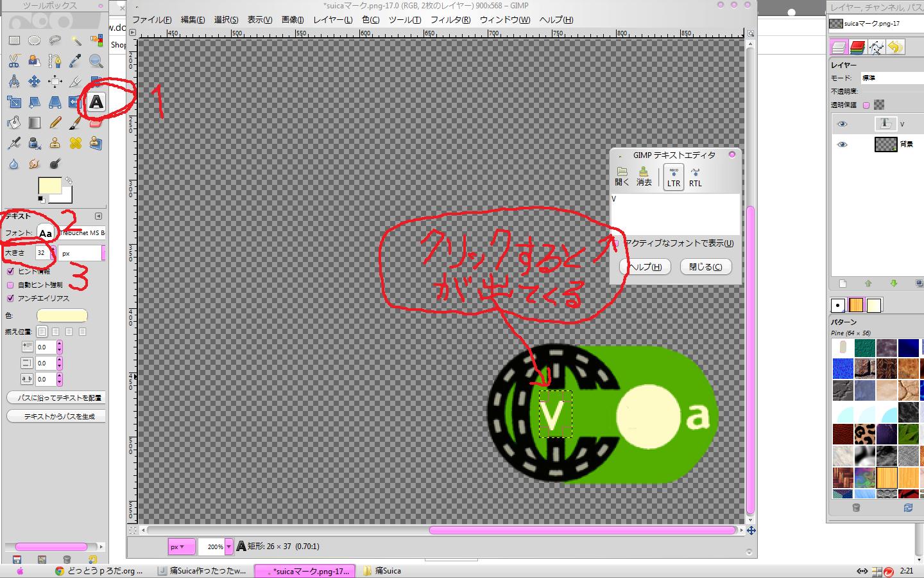Open the status bar px unit dropdown
The height and width of the screenshot is (578, 924).
[180, 547]
